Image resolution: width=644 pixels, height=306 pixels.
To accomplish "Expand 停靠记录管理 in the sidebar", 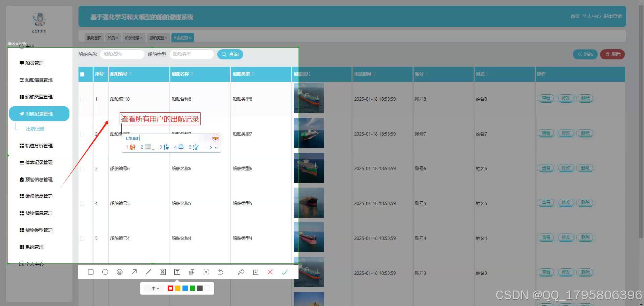I will click(39, 162).
